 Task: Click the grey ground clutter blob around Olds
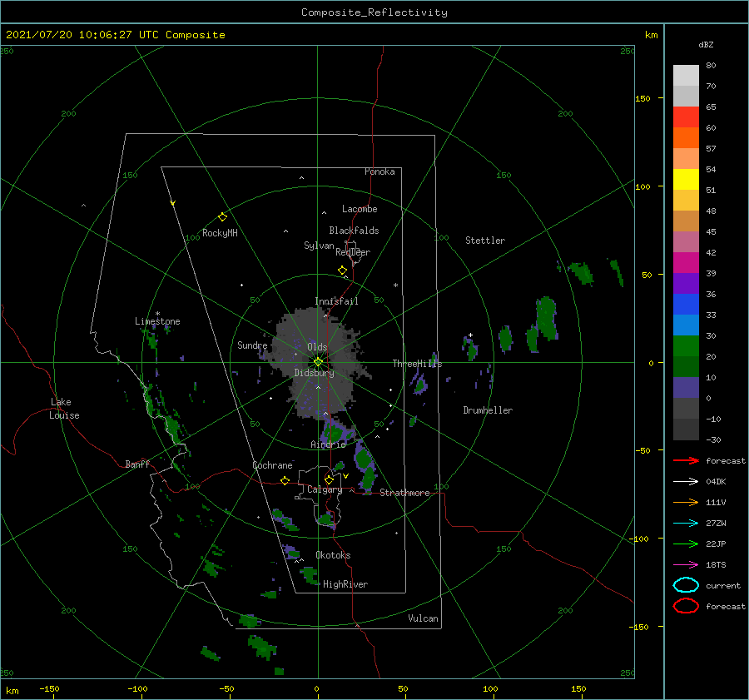tap(318, 363)
